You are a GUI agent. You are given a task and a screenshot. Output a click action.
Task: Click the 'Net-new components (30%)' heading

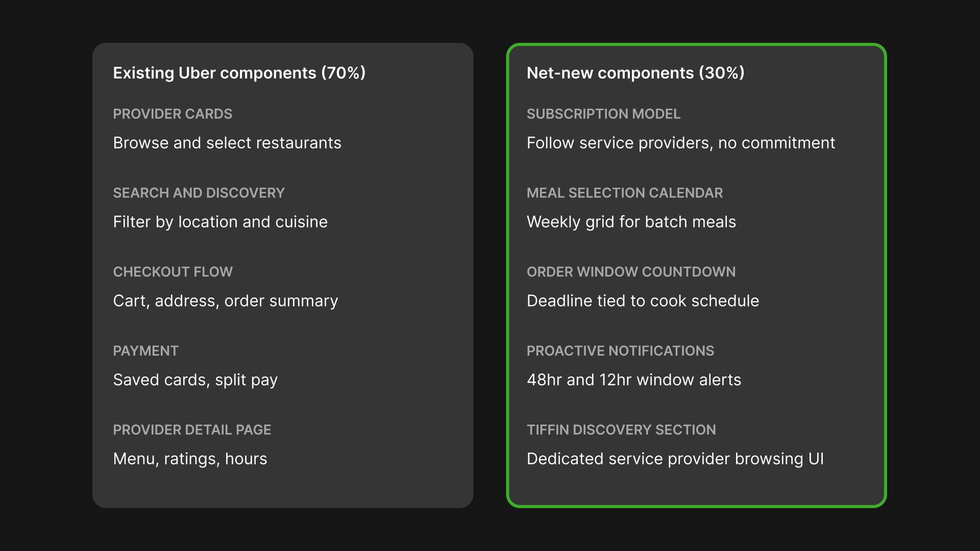click(x=635, y=73)
